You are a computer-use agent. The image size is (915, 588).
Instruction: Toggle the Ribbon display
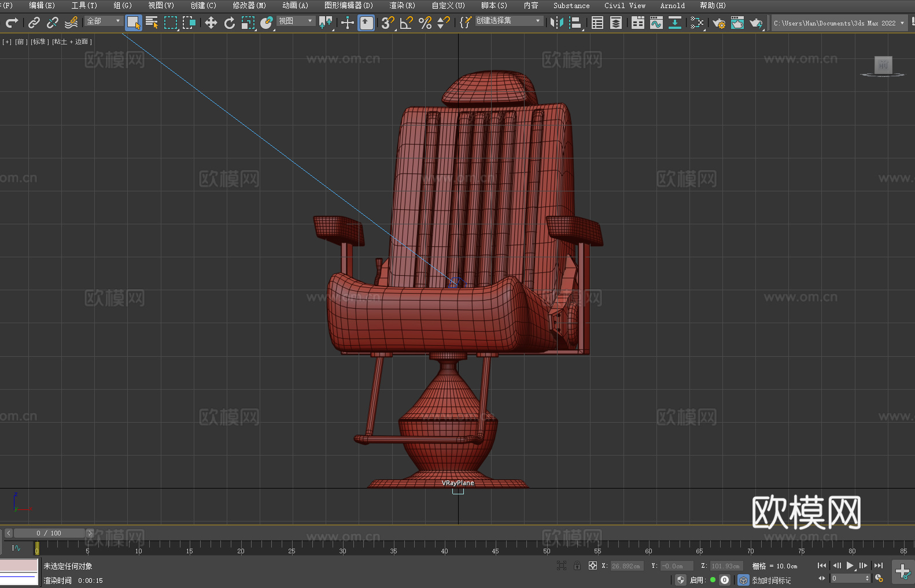638,23
